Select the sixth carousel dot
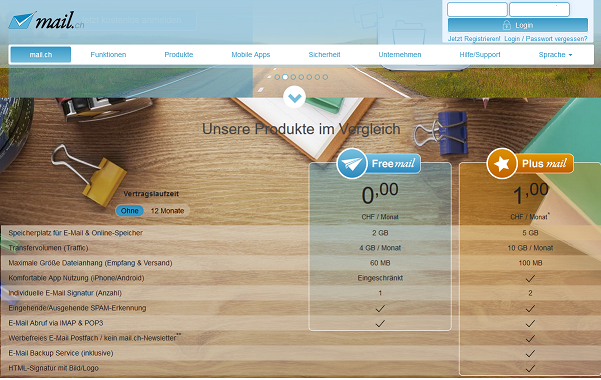Viewport: 601px width, 380px height. [x=317, y=77]
